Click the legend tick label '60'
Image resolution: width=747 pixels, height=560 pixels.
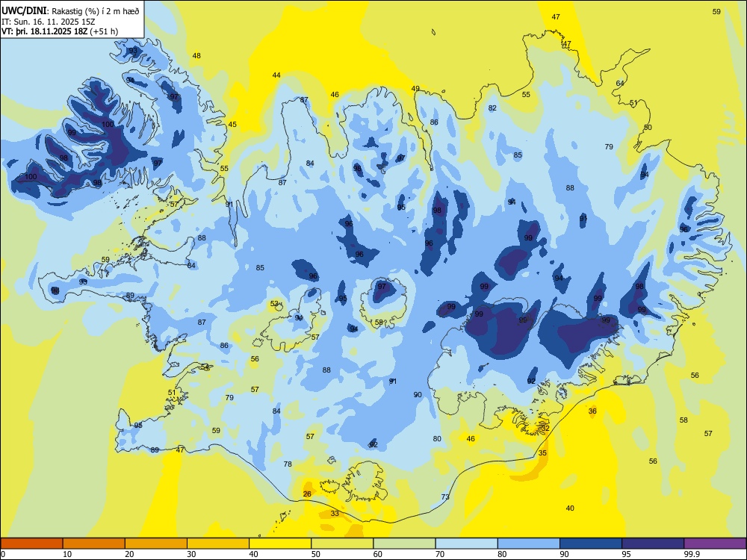pos(378,554)
